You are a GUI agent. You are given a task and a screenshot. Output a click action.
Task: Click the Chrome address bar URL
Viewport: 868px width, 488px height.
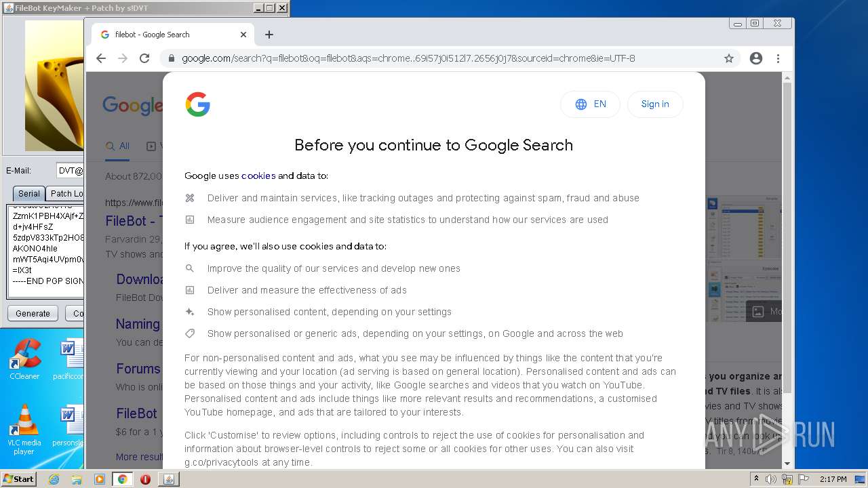(x=408, y=58)
